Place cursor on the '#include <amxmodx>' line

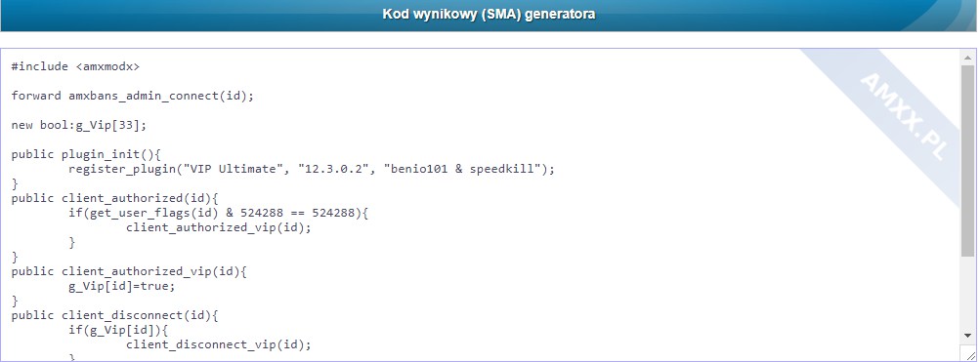pyautogui.click(x=75, y=66)
